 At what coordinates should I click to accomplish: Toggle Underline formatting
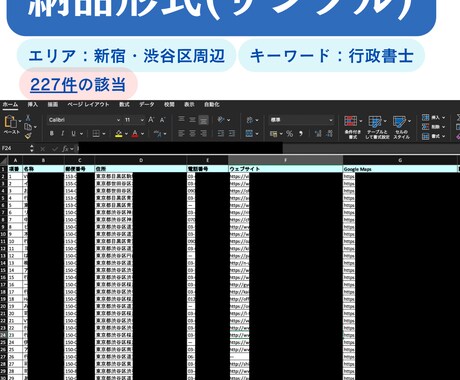click(73, 133)
